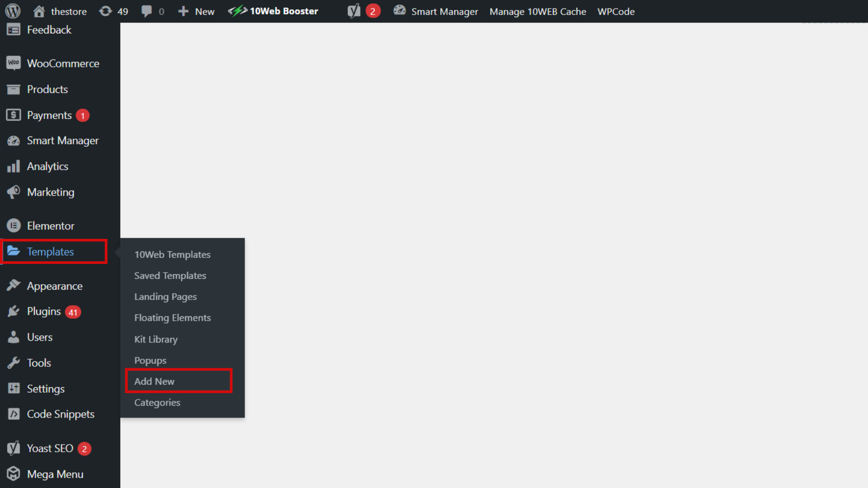Viewport: 868px width, 488px height.
Task: Click the WooCommerce sidebar icon
Action: pos(14,63)
